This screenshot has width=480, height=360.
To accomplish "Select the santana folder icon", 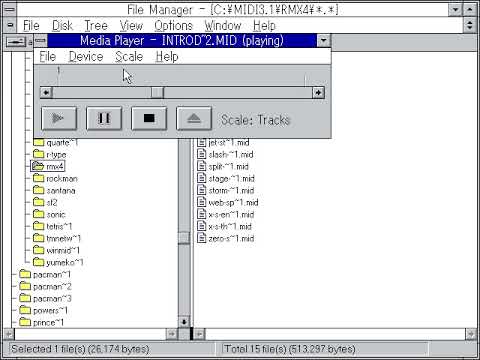I will [x=39, y=190].
